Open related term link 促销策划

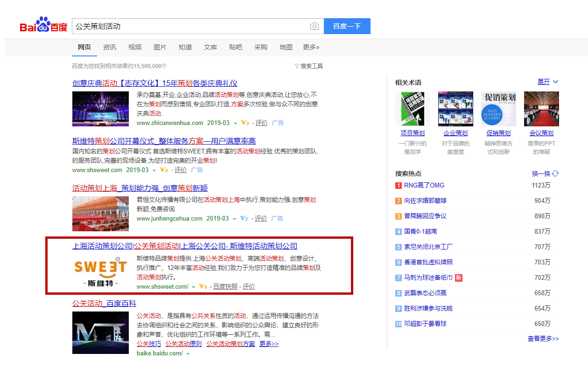498,133
